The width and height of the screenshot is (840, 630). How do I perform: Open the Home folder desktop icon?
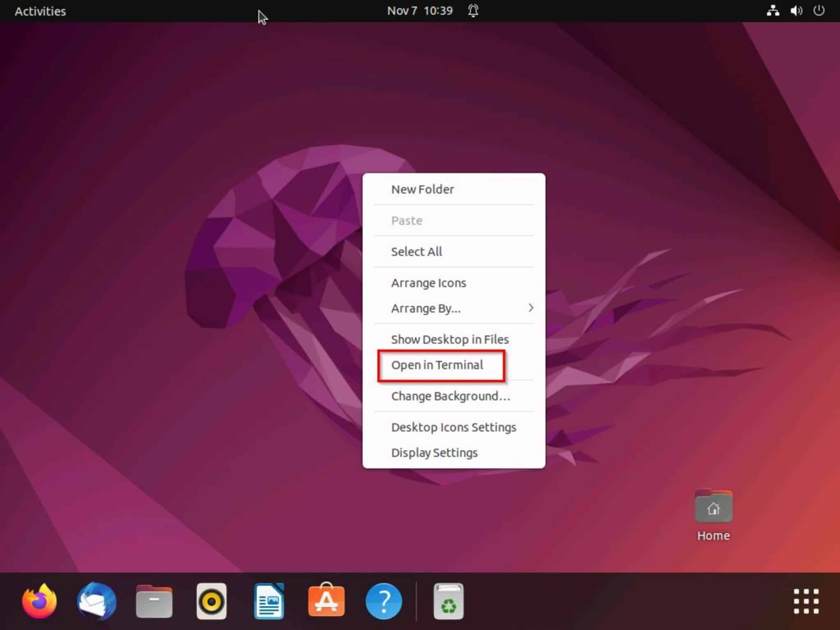tap(714, 506)
